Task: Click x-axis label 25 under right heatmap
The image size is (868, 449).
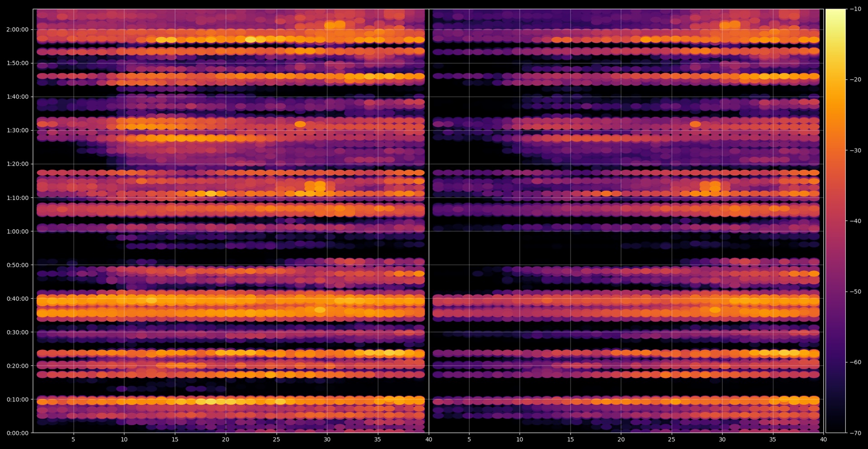Action: click(x=672, y=440)
